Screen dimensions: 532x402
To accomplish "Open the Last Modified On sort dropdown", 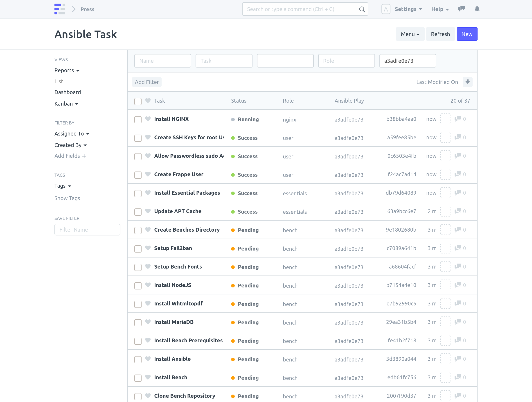I will click(x=437, y=82).
